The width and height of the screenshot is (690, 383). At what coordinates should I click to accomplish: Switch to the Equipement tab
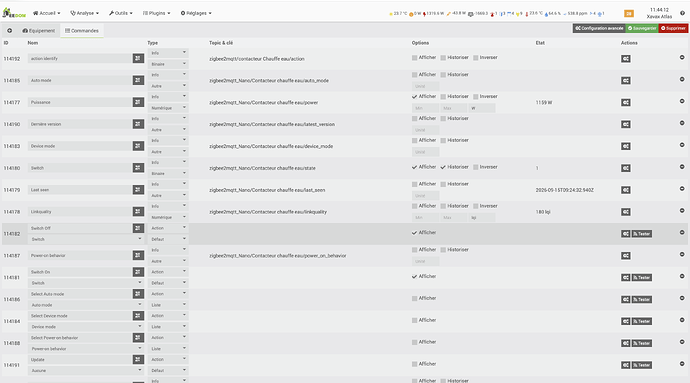39,31
